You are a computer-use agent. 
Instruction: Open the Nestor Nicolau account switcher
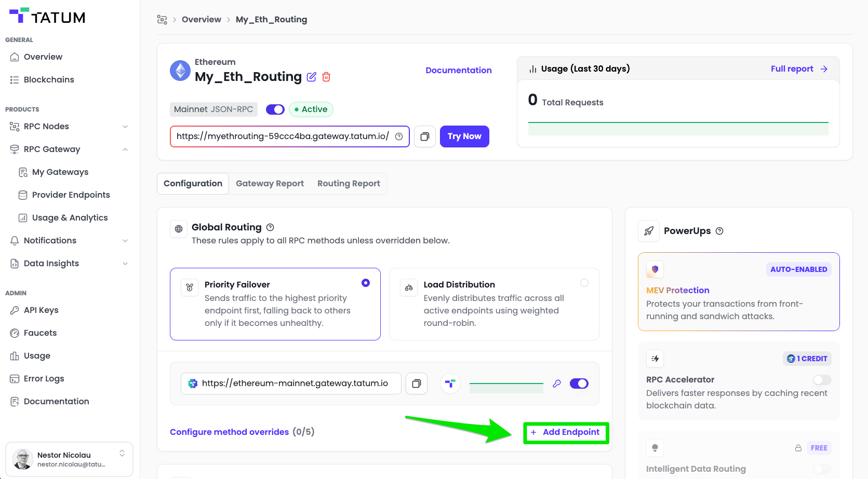[122, 453]
